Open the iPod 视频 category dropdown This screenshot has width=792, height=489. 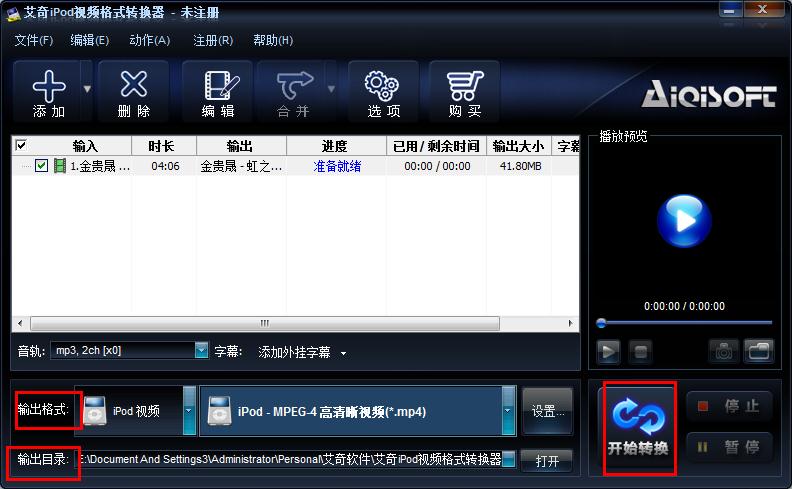point(189,411)
